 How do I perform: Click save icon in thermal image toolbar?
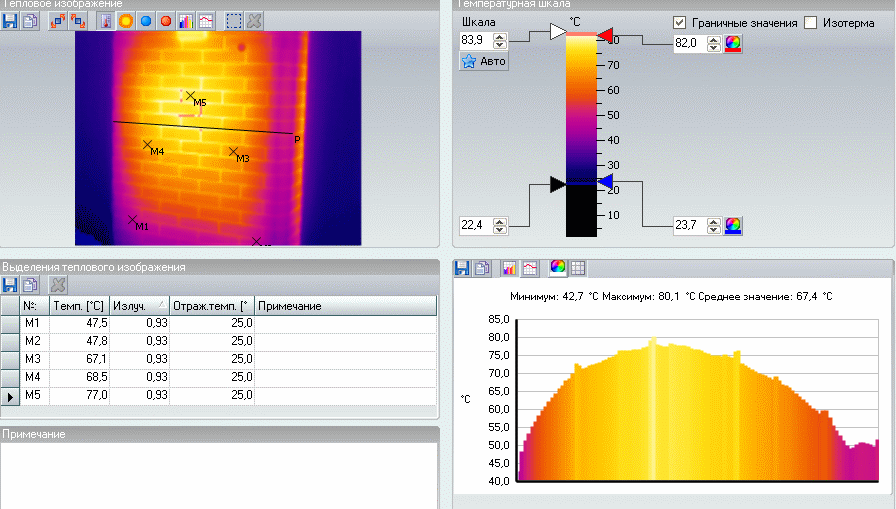(x=10, y=20)
